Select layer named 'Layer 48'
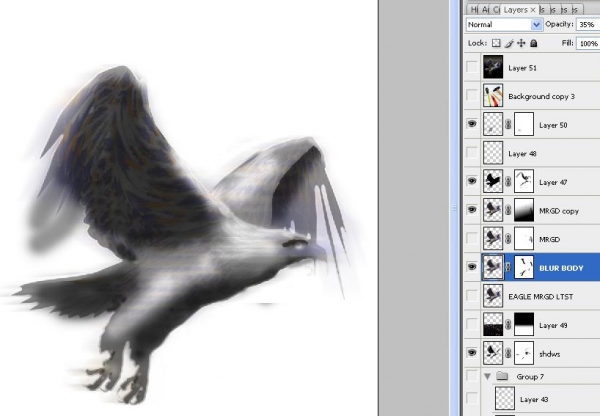 pyautogui.click(x=522, y=153)
